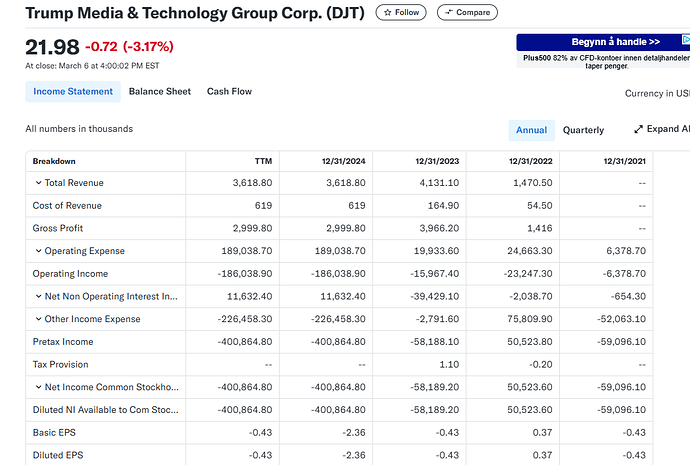Image resolution: width=690 pixels, height=465 pixels.
Task: Click the price change -0.72 (-3.17%)
Action: (x=129, y=46)
